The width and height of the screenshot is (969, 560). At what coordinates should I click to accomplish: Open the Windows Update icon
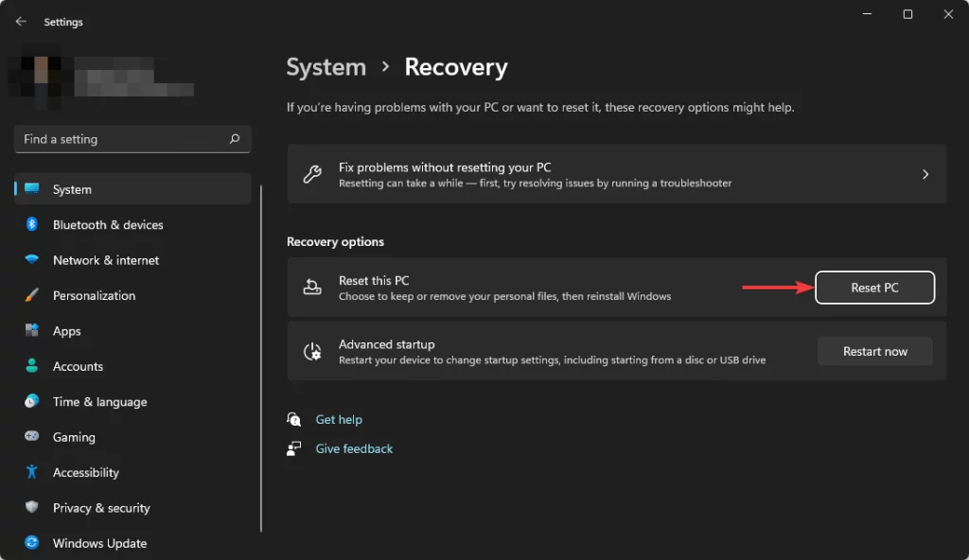[x=29, y=543]
